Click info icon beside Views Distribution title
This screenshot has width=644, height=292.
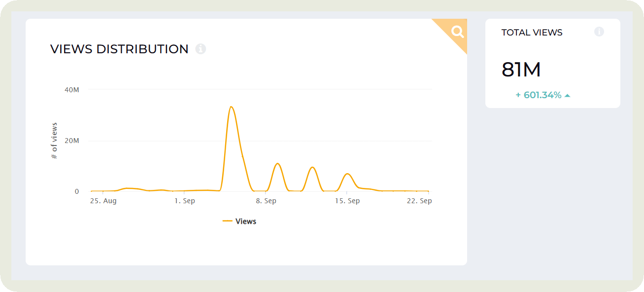pyautogui.click(x=201, y=49)
